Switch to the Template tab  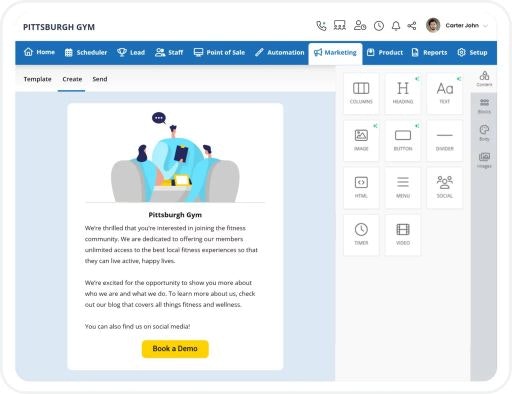click(x=37, y=79)
